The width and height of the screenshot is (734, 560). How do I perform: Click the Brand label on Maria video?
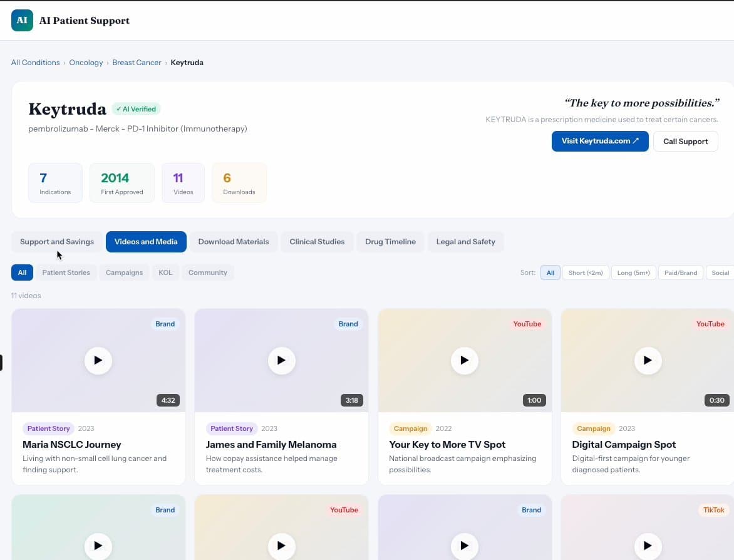pyautogui.click(x=165, y=324)
